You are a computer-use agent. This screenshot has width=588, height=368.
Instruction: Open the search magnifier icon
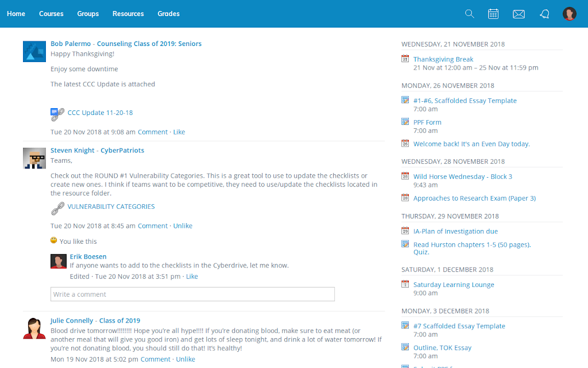(470, 14)
